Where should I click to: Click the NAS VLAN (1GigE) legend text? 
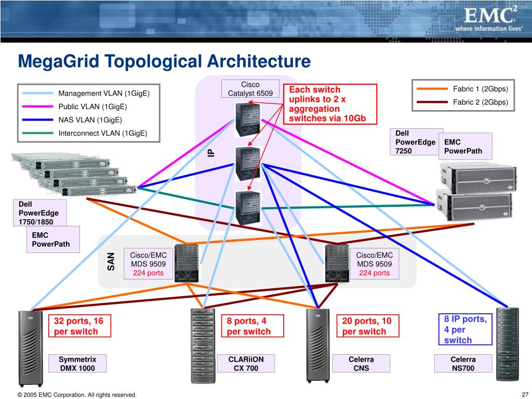tap(90, 120)
